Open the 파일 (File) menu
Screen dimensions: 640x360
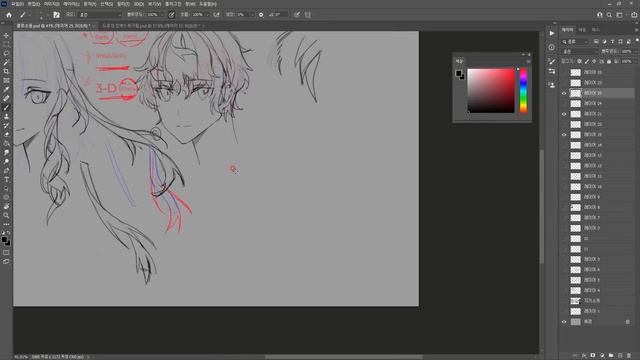pos(17,4)
